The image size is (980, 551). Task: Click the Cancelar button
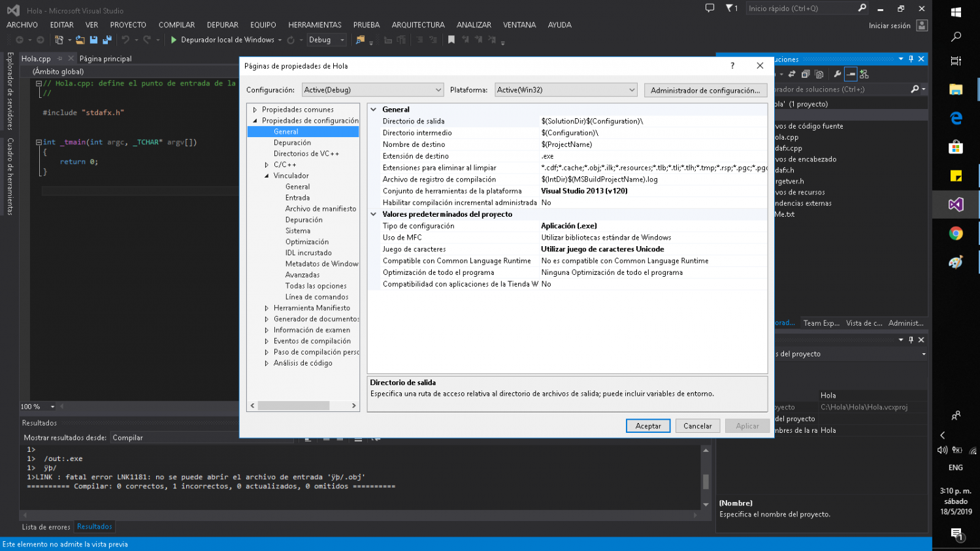pyautogui.click(x=698, y=426)
